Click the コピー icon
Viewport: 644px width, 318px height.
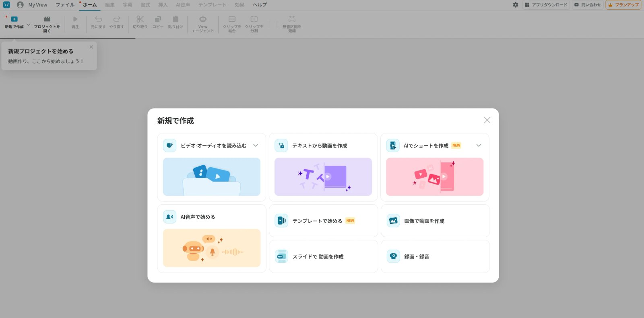pyautogui.click(x=158, y=19)
